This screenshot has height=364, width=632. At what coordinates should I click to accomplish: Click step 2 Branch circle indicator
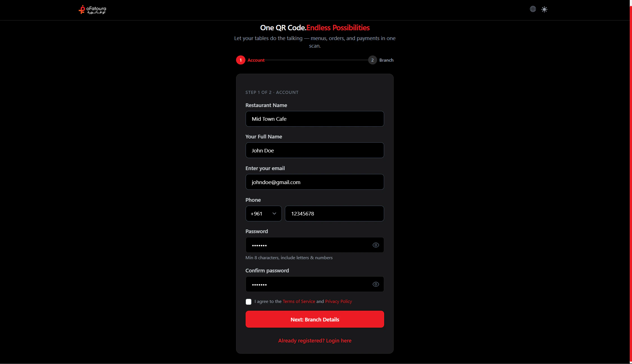(x=372, y=60)
